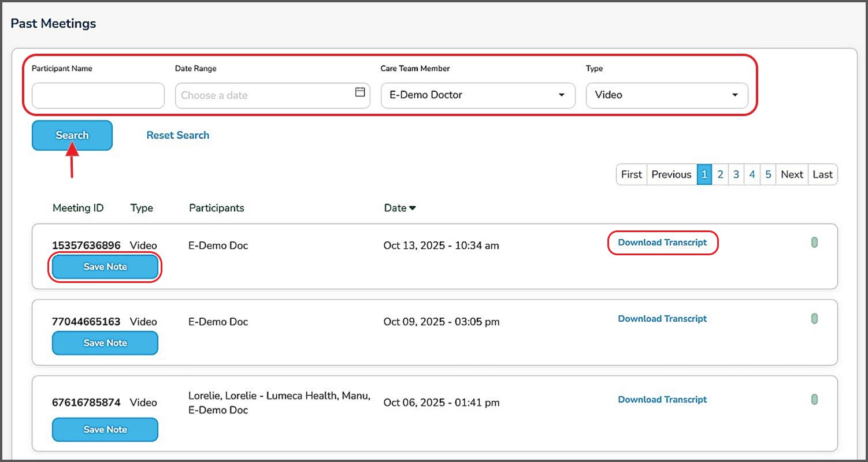Go to the First page
This screenshot has height=462, width=868.
(632, 174)
